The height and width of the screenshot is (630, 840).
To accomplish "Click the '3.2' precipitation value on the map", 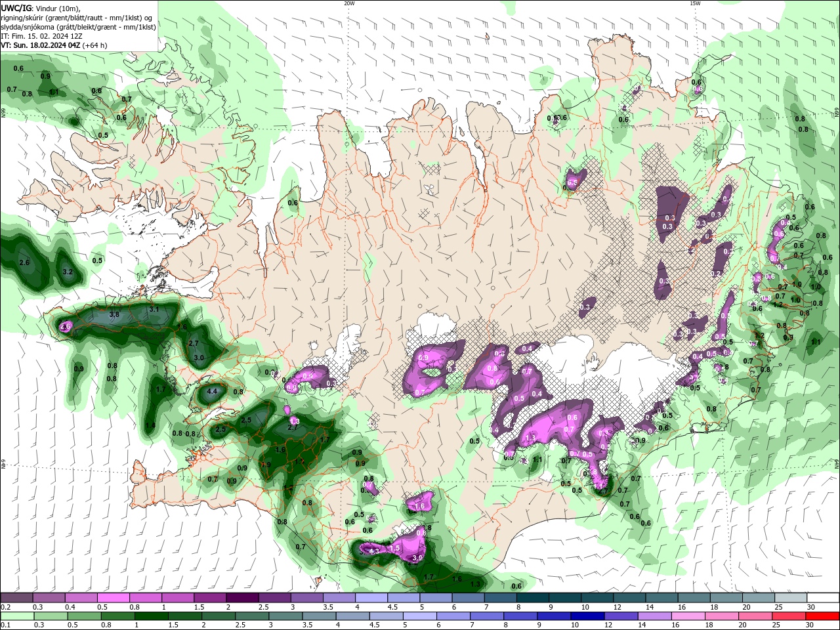I will click(x=68, y=272).
